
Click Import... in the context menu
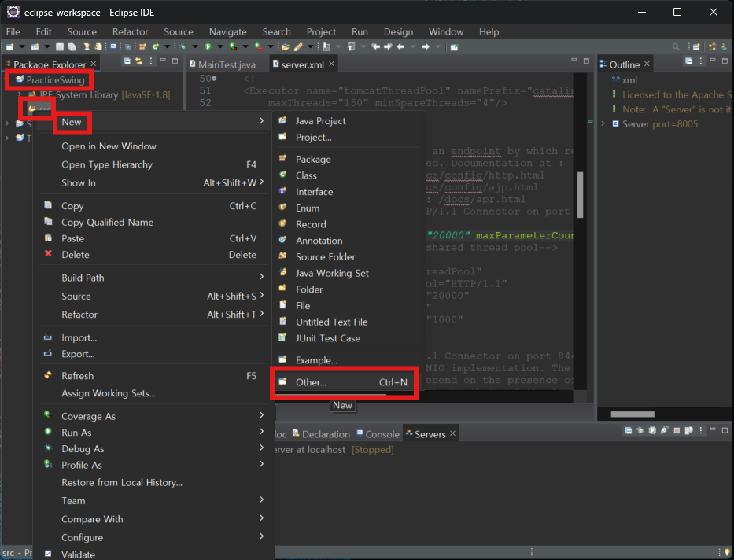(153, 337)
